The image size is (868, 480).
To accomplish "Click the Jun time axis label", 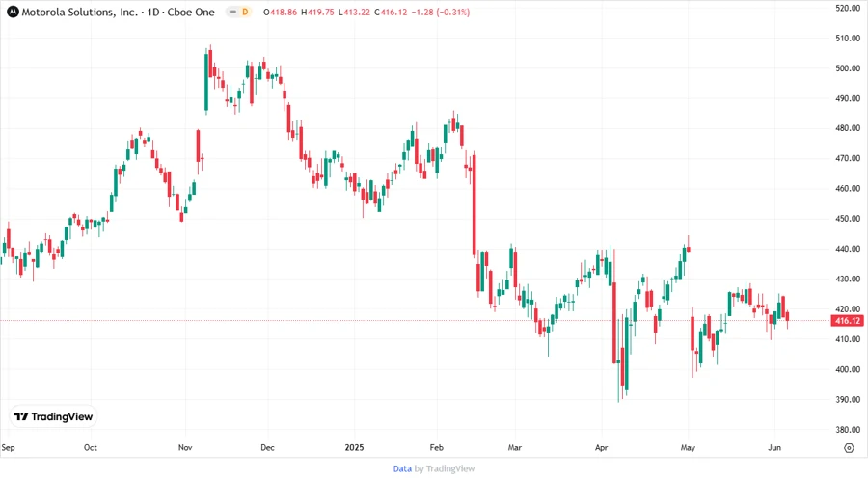I will point(774,447).
